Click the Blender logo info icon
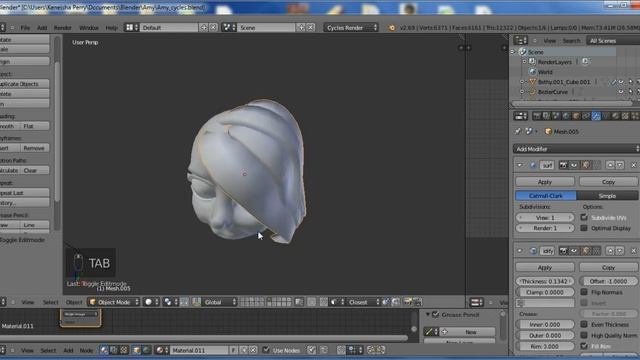 coord(392,28)
